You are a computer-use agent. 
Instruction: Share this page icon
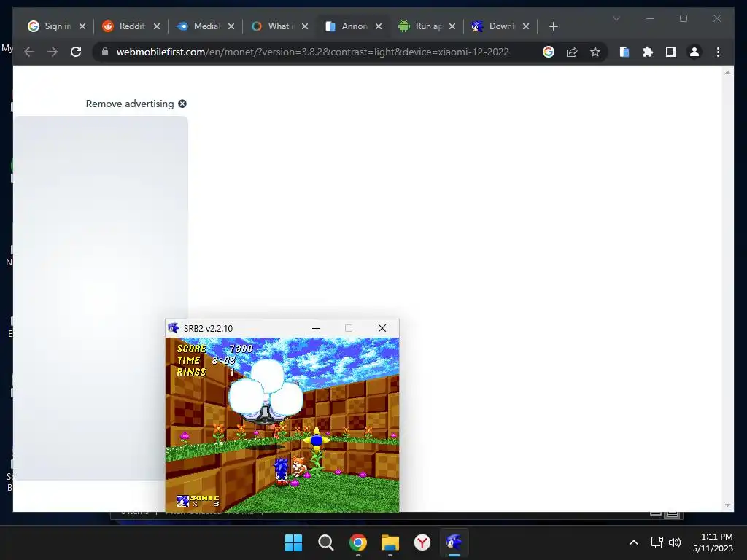572,52
